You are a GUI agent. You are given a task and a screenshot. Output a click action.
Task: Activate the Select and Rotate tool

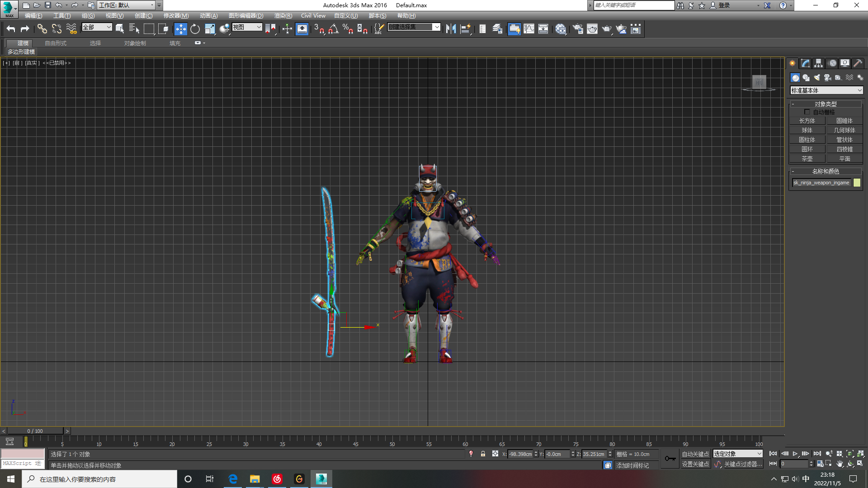coord(195,29)
